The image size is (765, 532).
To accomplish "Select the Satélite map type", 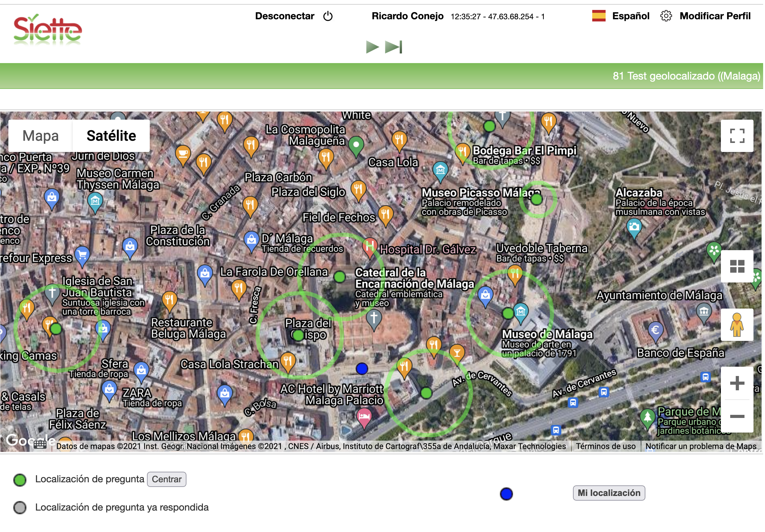I will coord(111,136).
